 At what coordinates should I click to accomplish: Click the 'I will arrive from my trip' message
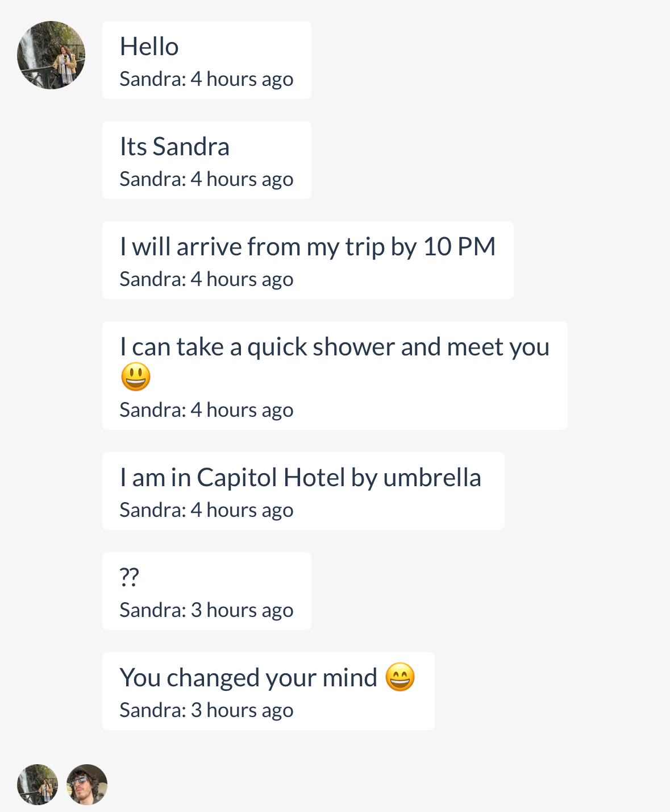coord(307,247)
